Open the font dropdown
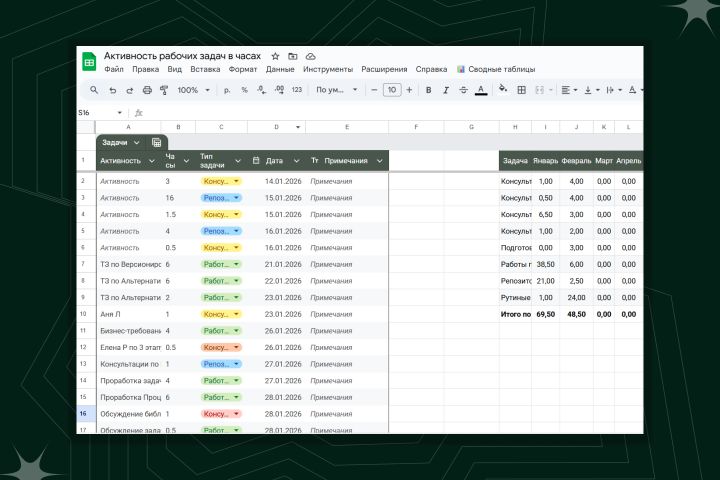 pos(336,90)
